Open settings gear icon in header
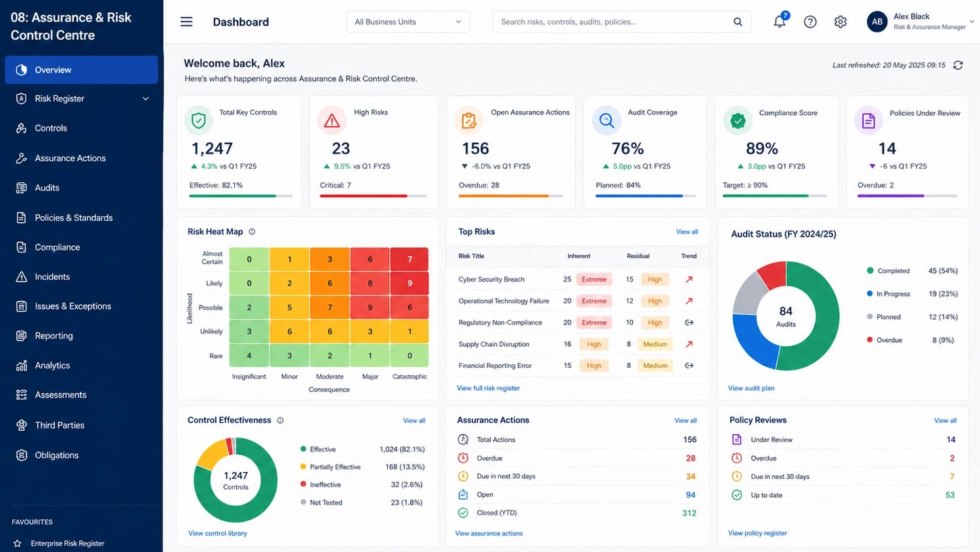The width and height of the screenshot is (980, 552). (841, 22)
